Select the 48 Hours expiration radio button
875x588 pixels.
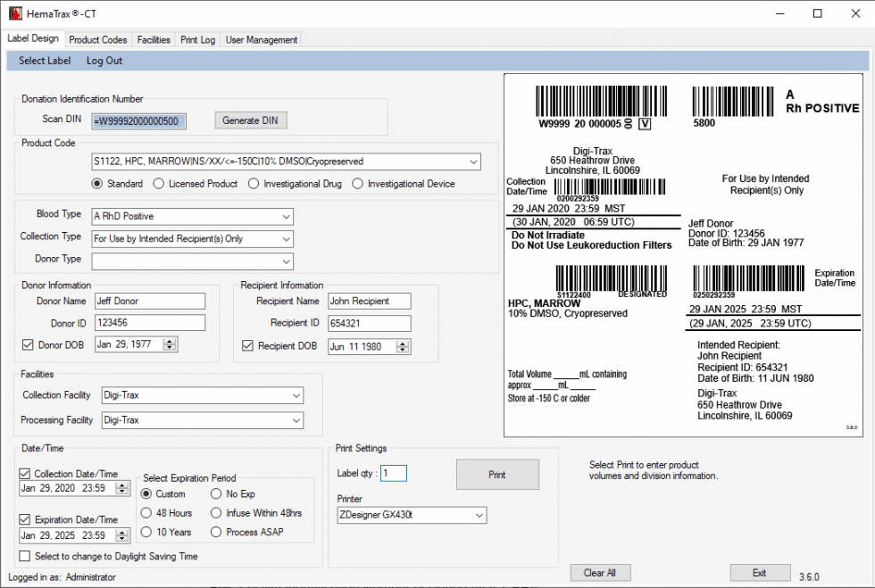tap(145, 513)
